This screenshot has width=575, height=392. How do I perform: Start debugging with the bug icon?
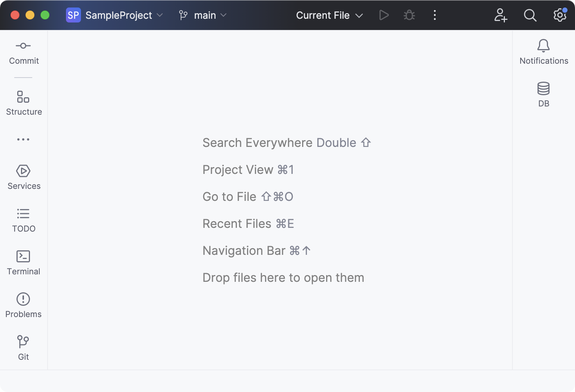pos(409,15)
